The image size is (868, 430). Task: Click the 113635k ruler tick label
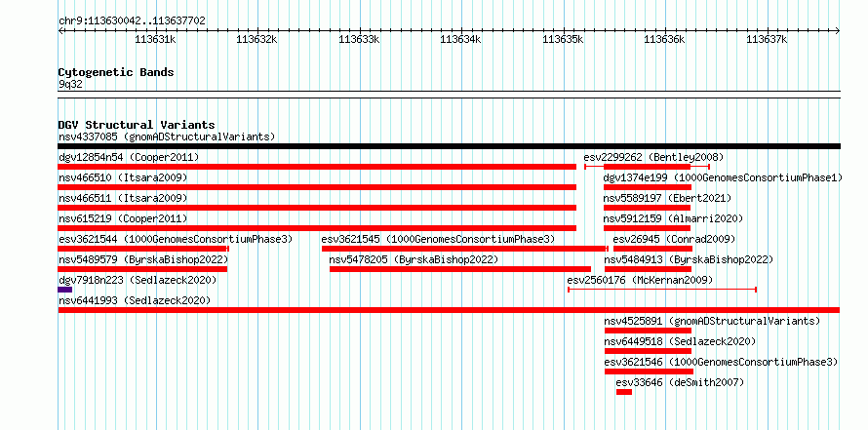click(x=563, y=39)
